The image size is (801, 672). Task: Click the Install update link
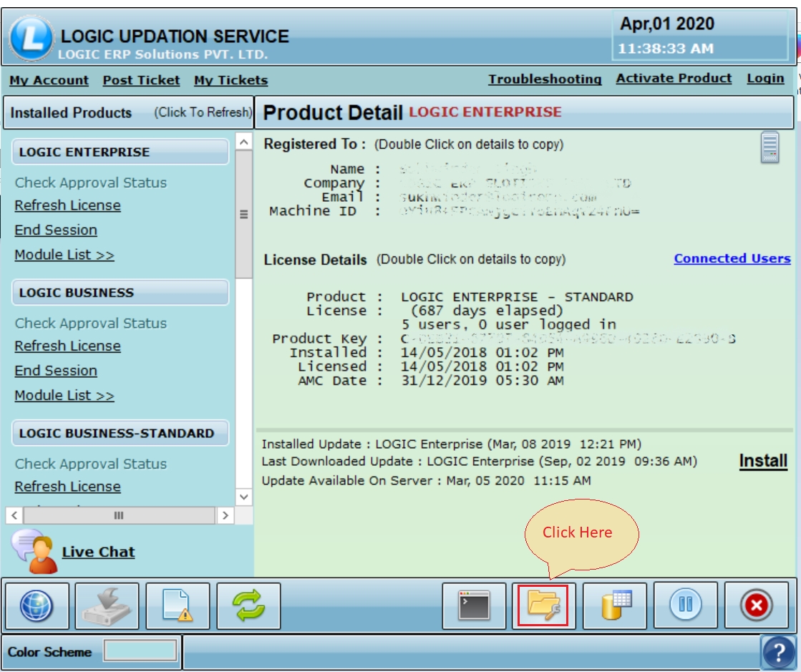point(763,461)
